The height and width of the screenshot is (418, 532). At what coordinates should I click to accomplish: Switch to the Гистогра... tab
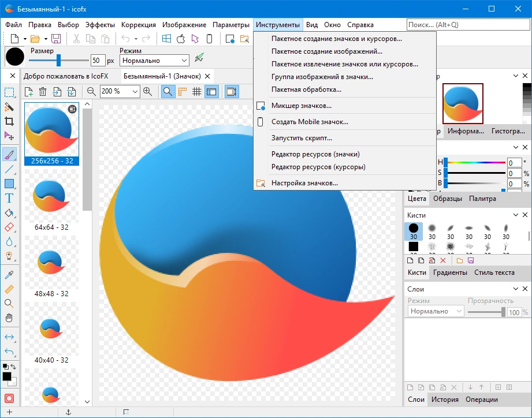click(508, 131)
